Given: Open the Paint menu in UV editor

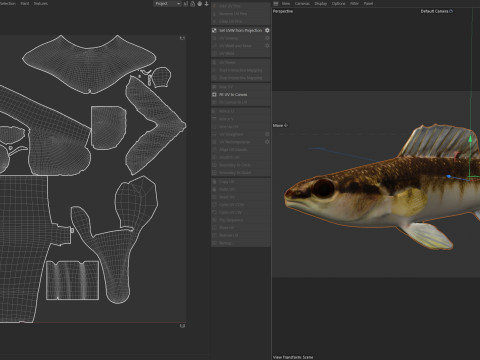Looking at the screenshot, I should click(25, 3).
